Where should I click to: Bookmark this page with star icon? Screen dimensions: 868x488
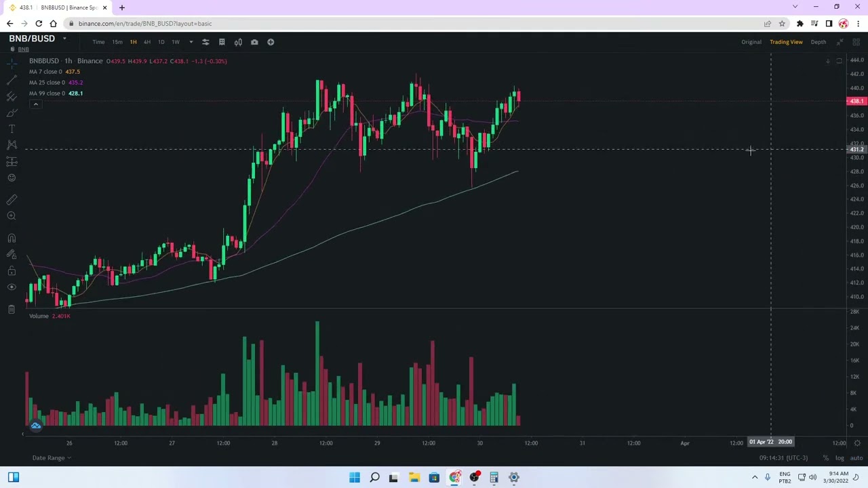(782, 24)
